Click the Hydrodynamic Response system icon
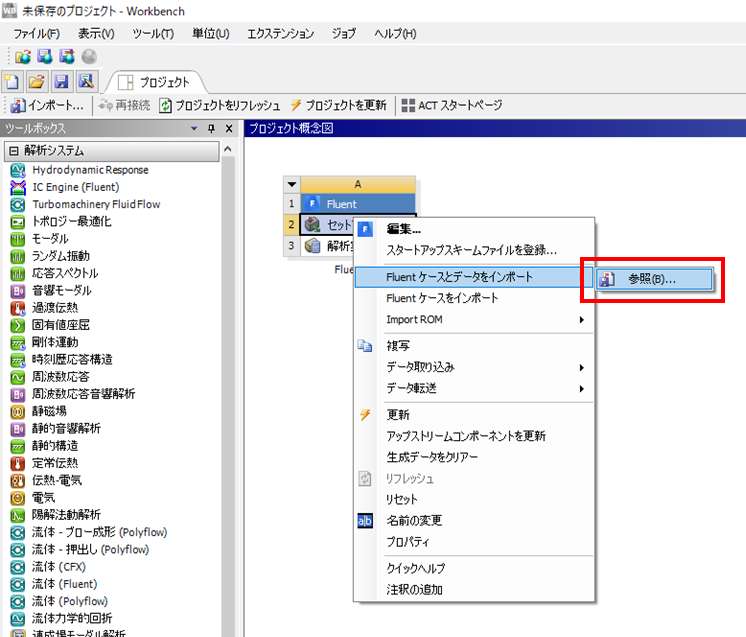The width and height of the screenshot is (746, 637). coord(18,170)
